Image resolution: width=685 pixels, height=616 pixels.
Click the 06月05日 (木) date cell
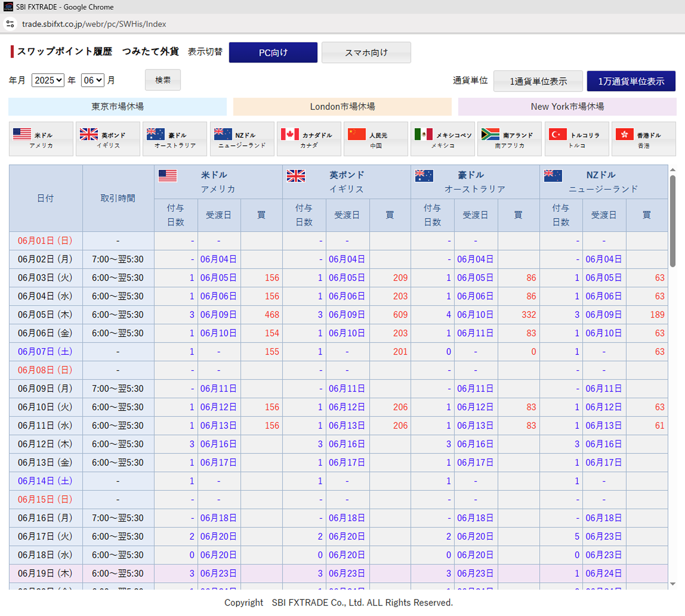click(x=46, y=315)
